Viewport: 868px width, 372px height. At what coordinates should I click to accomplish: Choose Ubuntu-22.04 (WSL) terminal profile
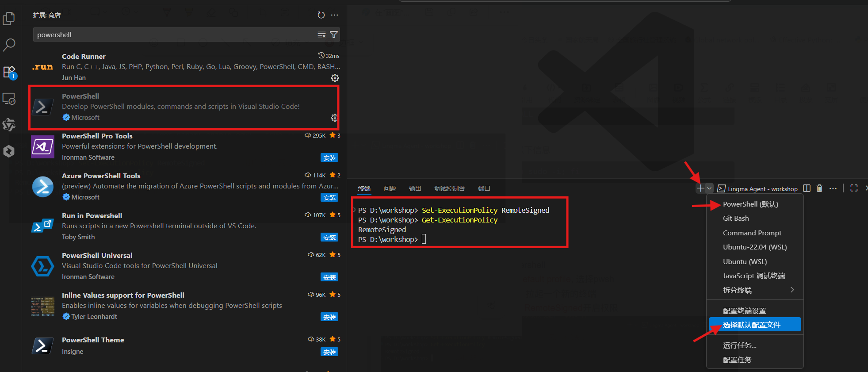pyautogui.click(x=755, y=247)
